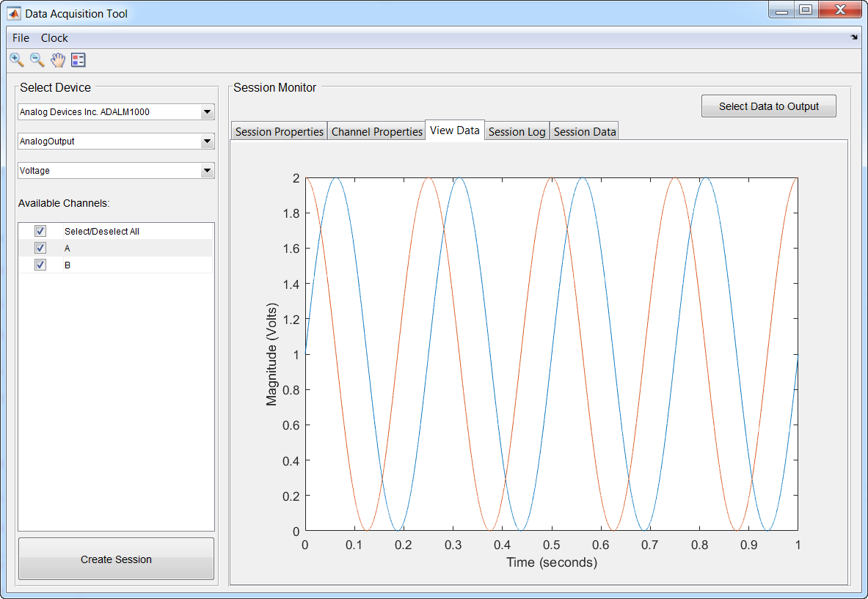This screenshot has height=599, width=868.
Task: Select the Zoom Out magnifier tool
Action: 37,60
